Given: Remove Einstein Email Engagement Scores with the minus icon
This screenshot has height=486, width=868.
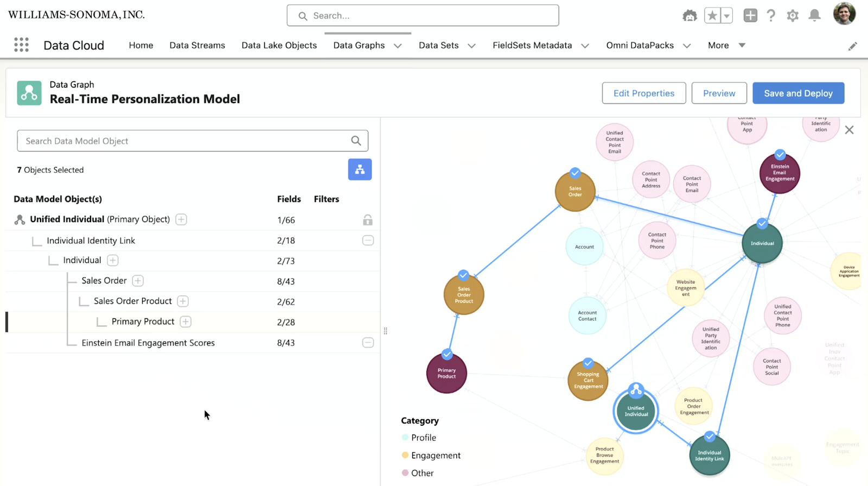Looking at the screenshot, I should click(368, 343).
